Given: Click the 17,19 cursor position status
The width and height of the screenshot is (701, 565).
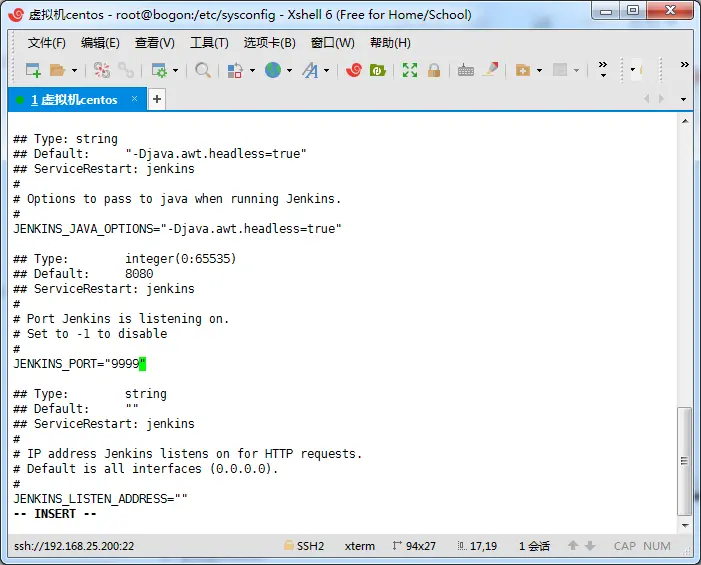Looking at the screenshot, I should point(477,546).
